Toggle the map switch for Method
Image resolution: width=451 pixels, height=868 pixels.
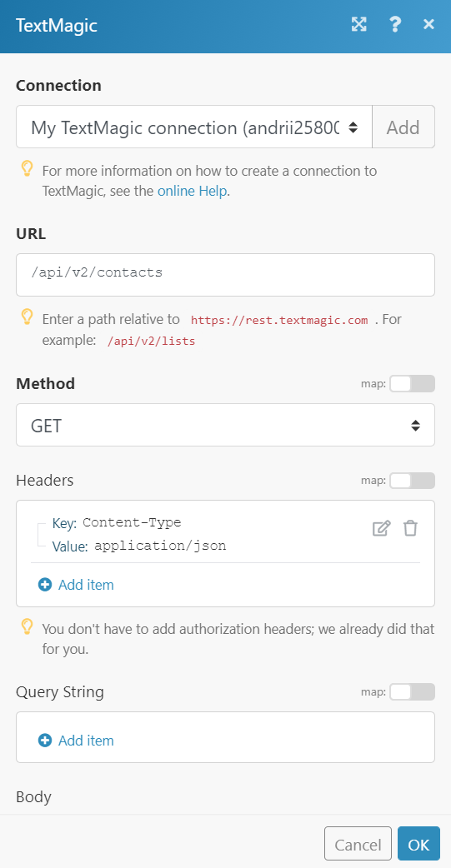[x=412, y=384]
